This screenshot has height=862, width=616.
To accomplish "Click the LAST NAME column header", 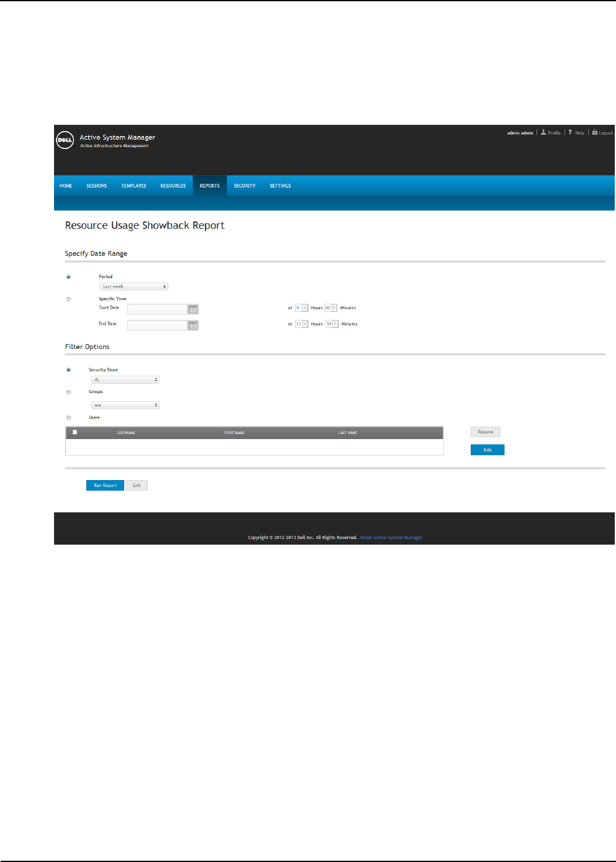I will (x=348, y=433).
